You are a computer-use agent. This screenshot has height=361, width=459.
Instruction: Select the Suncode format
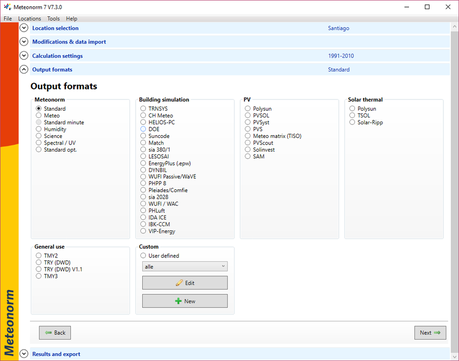click(143, 136)
